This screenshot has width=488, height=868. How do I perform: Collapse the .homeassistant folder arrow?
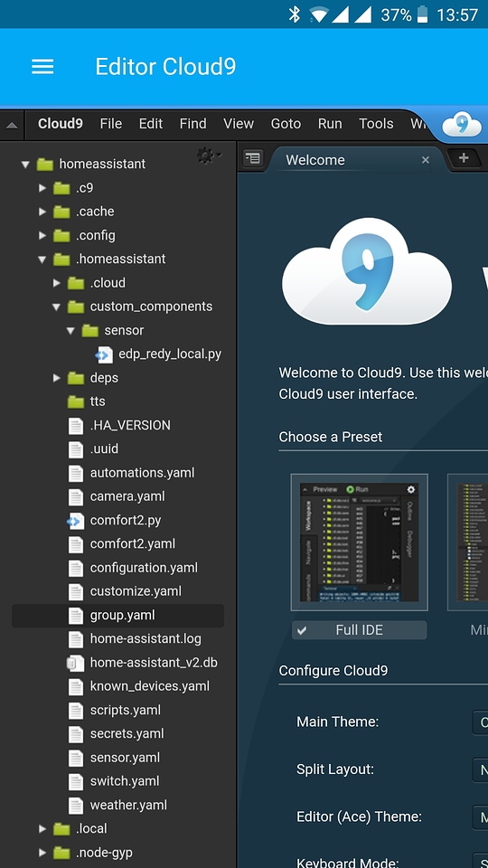[x=42, y=259]
